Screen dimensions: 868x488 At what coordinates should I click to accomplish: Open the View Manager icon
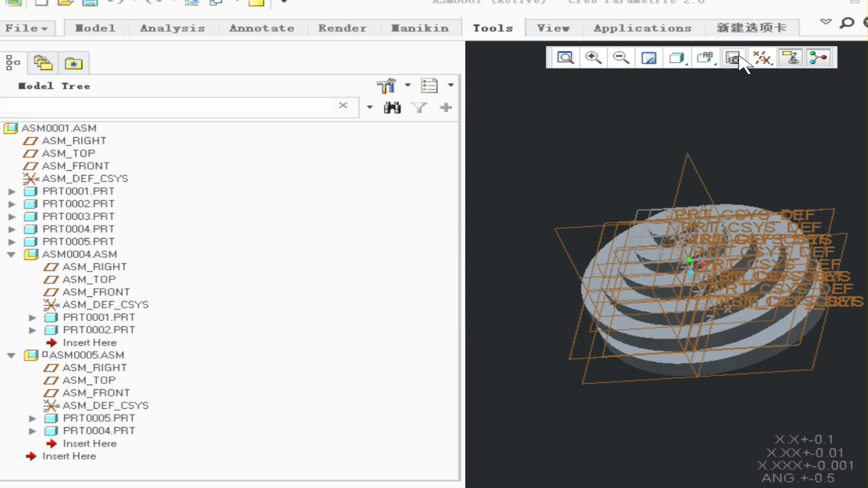tap(733, 58)
